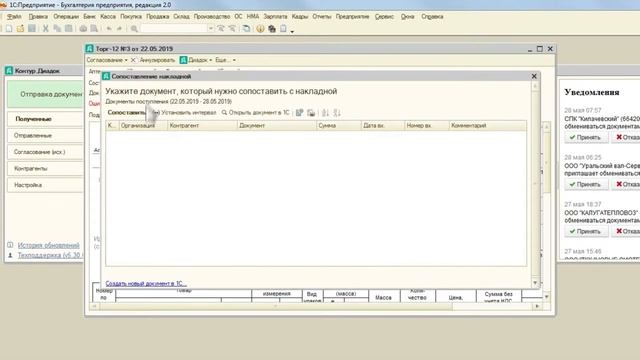Open the Зарплата menu
640x360 pixels.
point(275,17)
